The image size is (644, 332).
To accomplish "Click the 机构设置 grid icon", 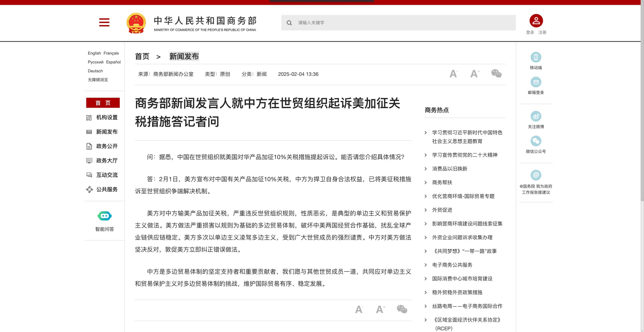I will (x=89, y=118).
